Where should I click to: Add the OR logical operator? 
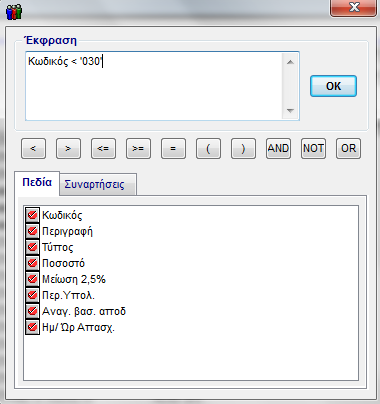pyautogui.click(x=348, y=148)
